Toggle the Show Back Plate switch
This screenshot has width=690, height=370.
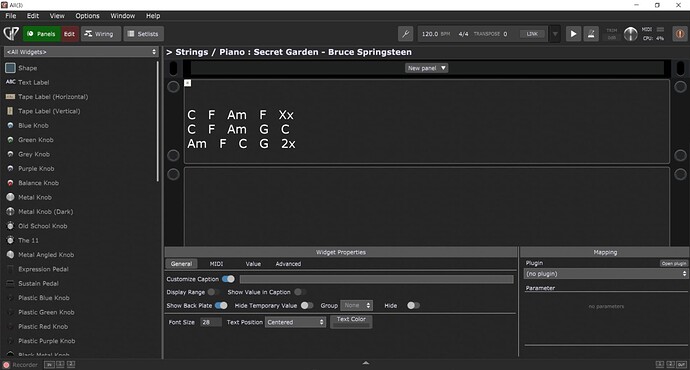click(x=221, y=305)
